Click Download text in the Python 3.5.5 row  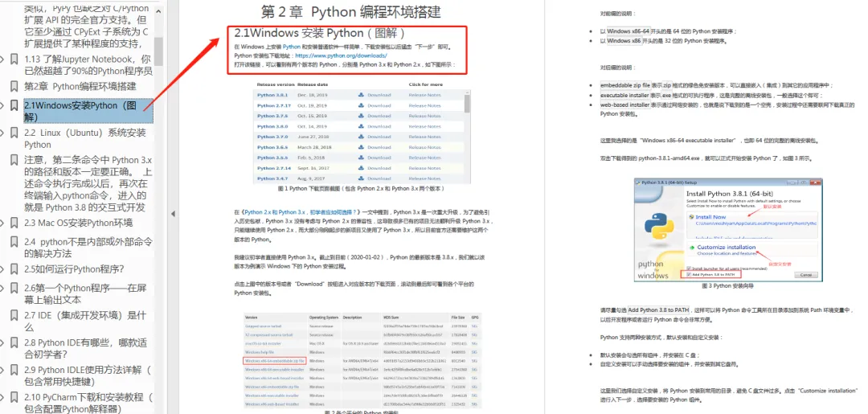coord(379,158)
